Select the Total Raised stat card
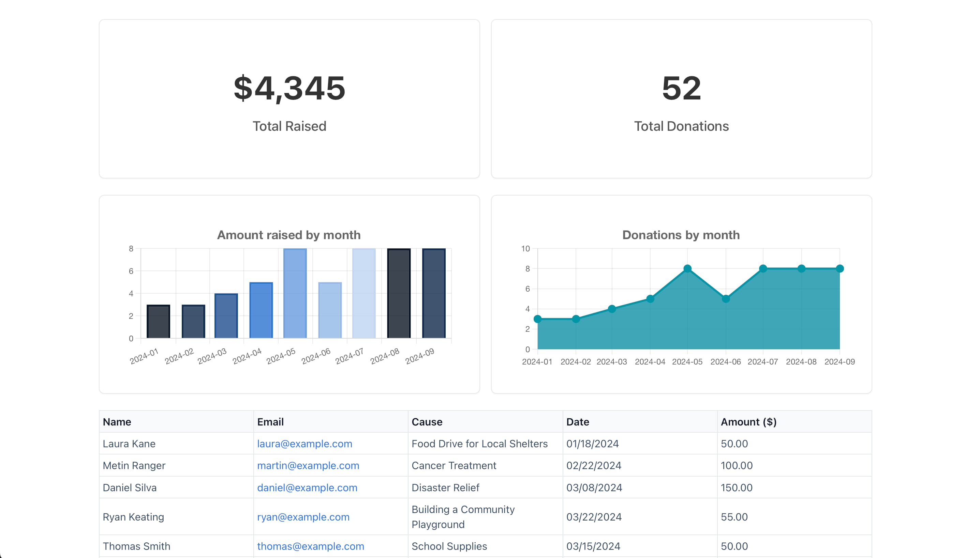This screenshot has height=558, width=980. [289, 99]
